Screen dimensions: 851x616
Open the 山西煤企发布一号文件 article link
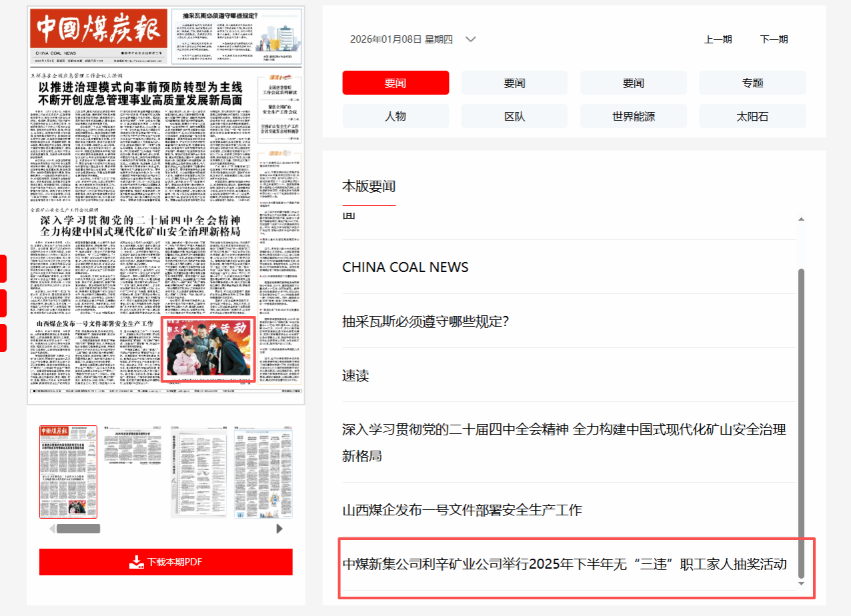[462, 510]
